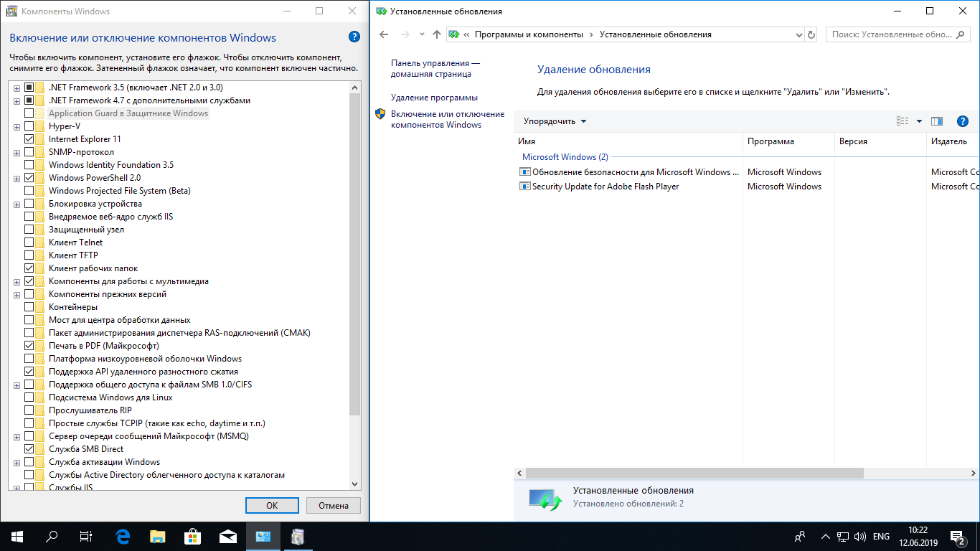980x551 pixels.
Task: Launch Microsoft Edge from the taskbar
Action: point(123,537)
